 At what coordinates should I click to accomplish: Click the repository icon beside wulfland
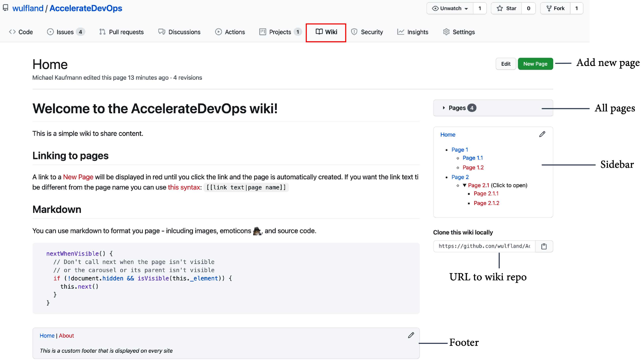pyautogui.click(x=6, y=8)
